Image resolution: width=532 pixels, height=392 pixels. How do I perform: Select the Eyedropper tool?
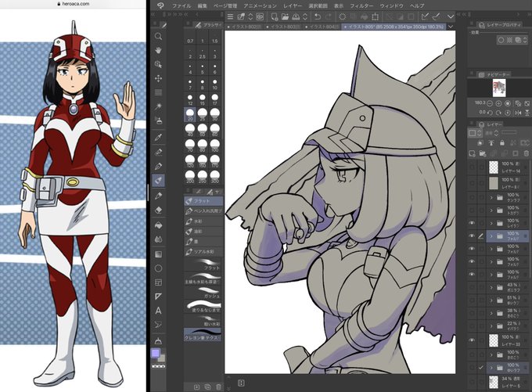click(158, 137)
